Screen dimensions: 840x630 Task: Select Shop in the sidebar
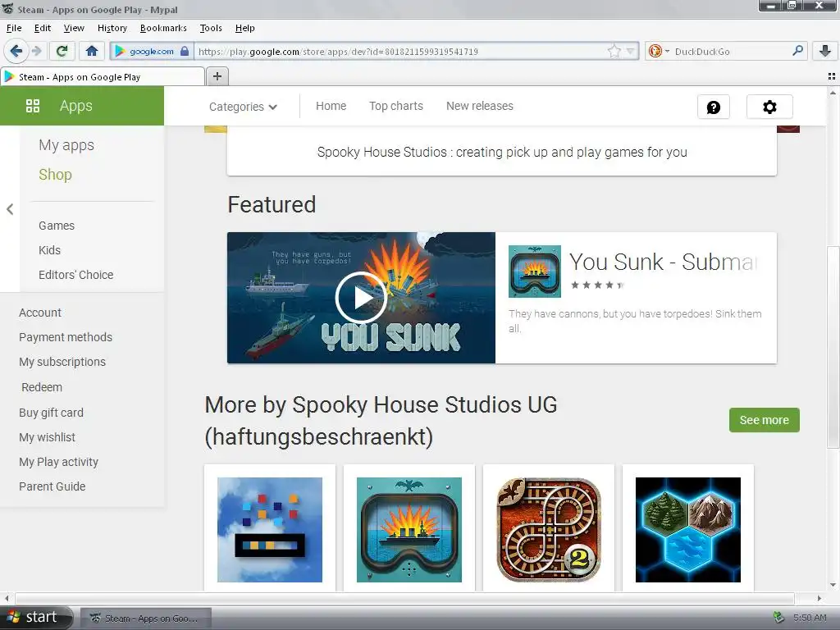(55, 175)
